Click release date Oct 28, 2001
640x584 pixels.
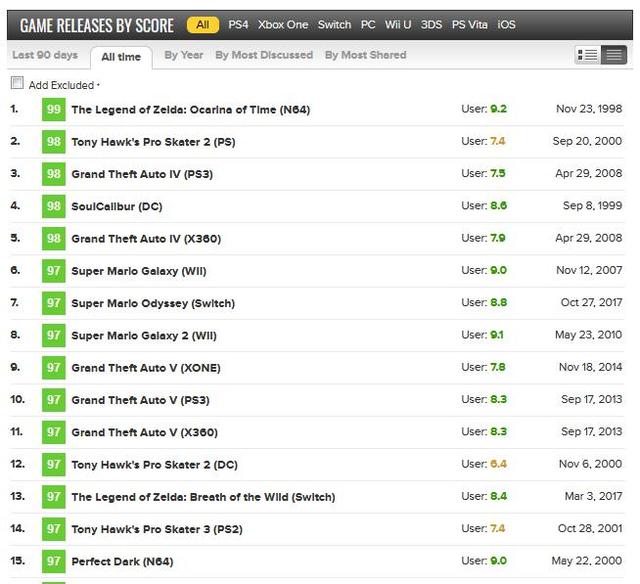(590, 528)
